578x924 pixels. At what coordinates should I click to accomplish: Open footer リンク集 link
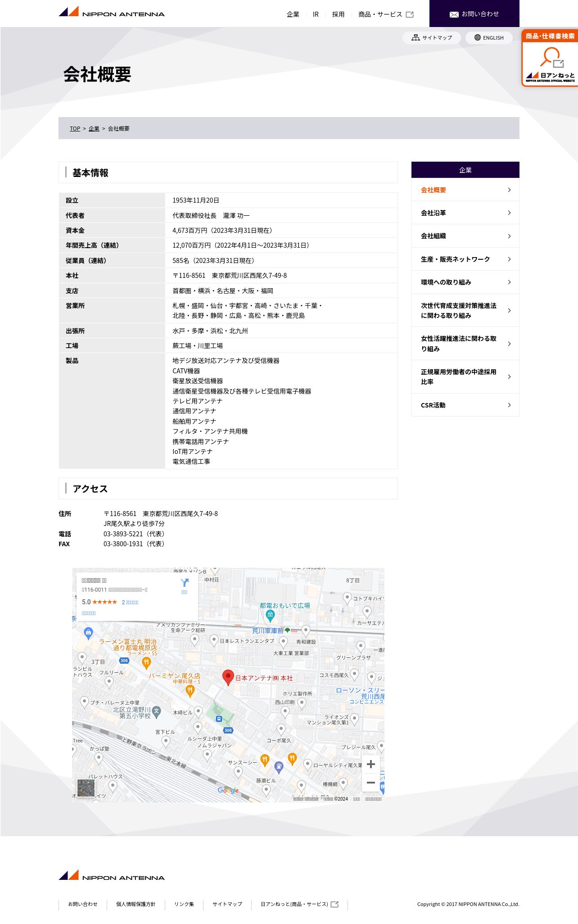pos(184,904)
